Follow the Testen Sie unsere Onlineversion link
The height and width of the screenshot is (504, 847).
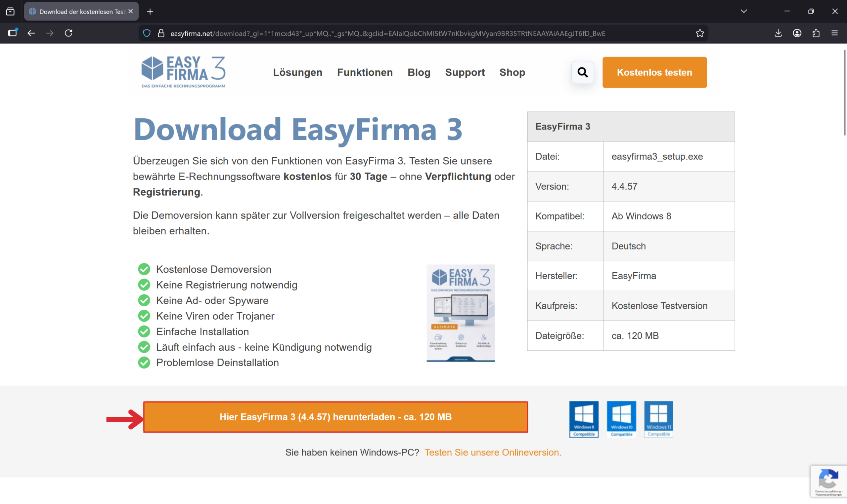tap(493, 452)
